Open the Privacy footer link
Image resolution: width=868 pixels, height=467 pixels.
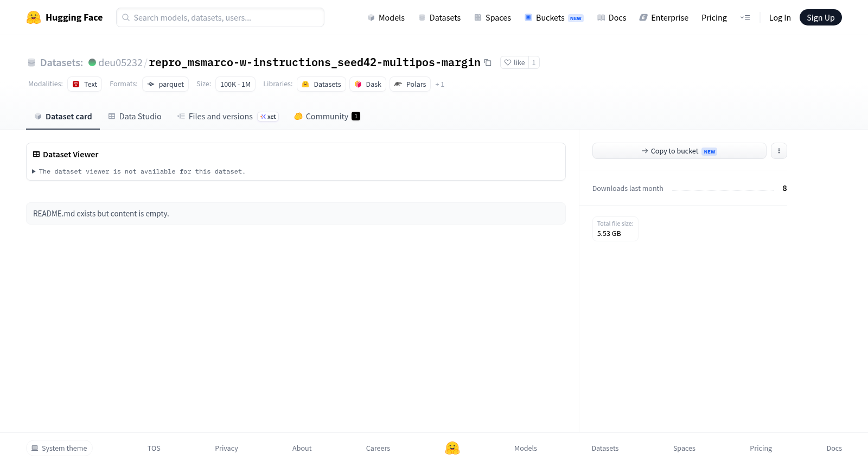click(x=226, y=448)
